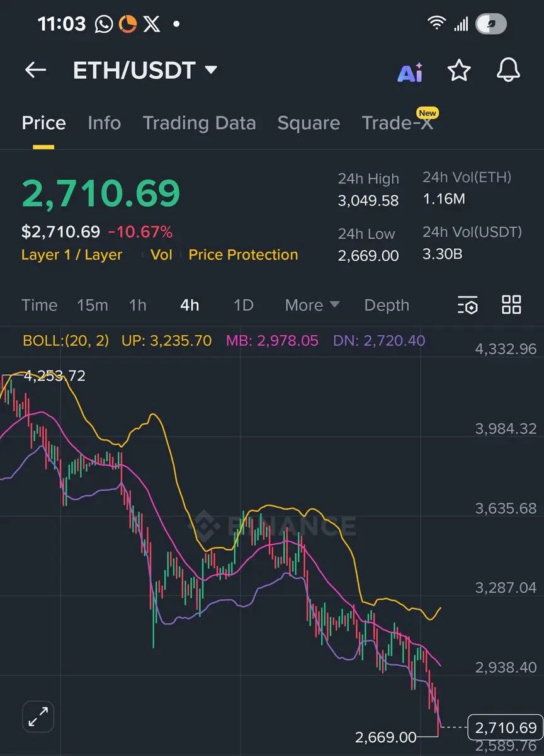
Task: Select the 4h timeframe
Action: coord(190,305)
